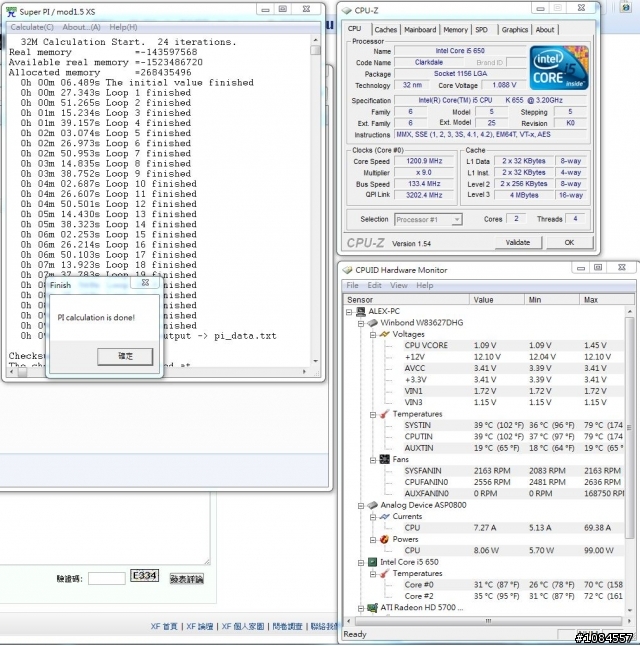Image resolution: width=640 pixels, height=646 pixels.
Task: Open Edit menu in Hardware Monitor
Action: click(374, 285)
